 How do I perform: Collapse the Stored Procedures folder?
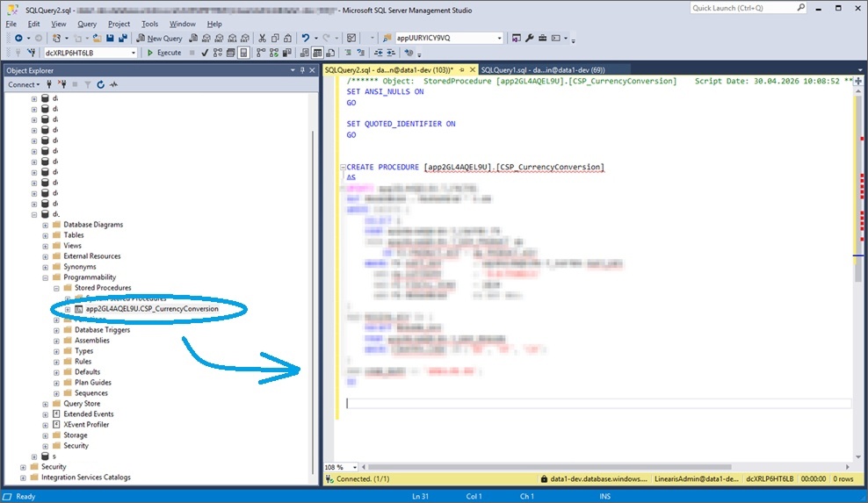(x=56, y=288)
